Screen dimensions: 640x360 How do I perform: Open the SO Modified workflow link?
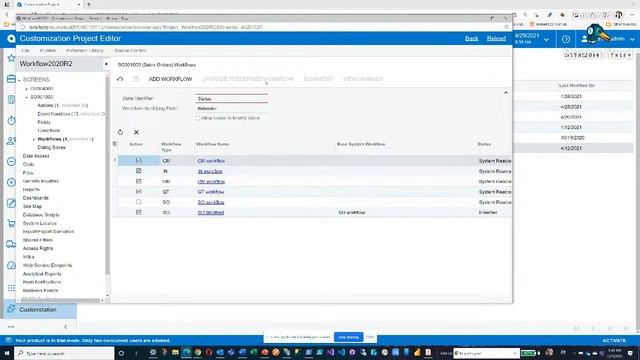tap(211, 213)
